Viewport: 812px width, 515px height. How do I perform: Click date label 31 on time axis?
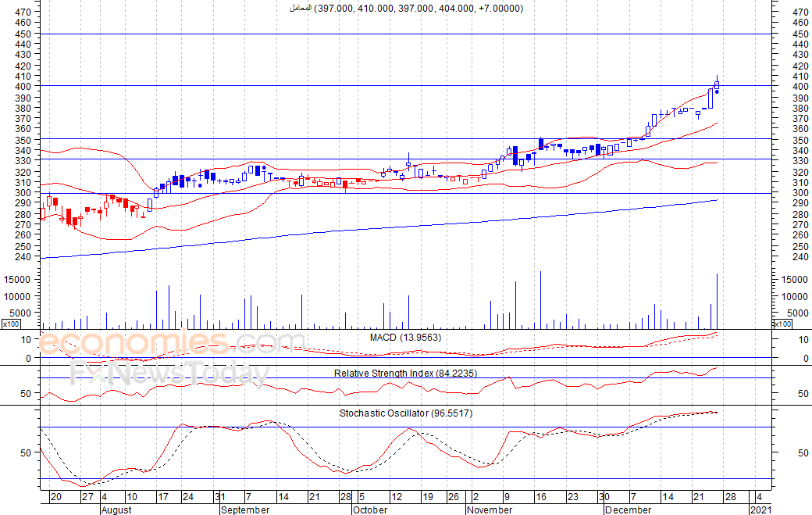click(219, 497)
